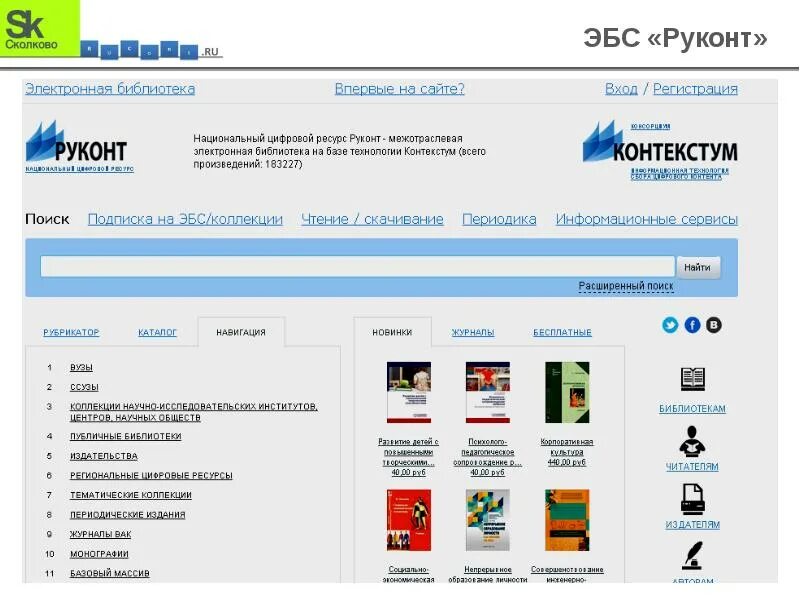Image resolution: width=800 pixels, height=600 pixels.
Task: Open the ИЗДАТЕЛЯМ link
Action: 692,525
